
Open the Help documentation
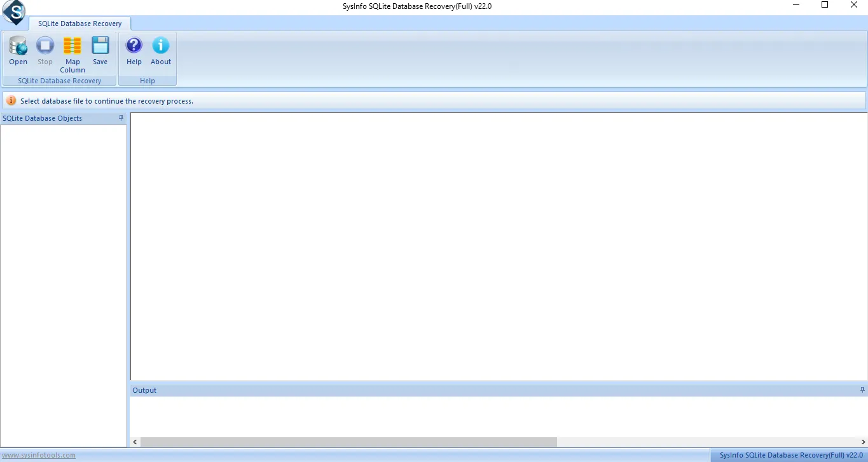pyautogui.click(x=134, y=51)
